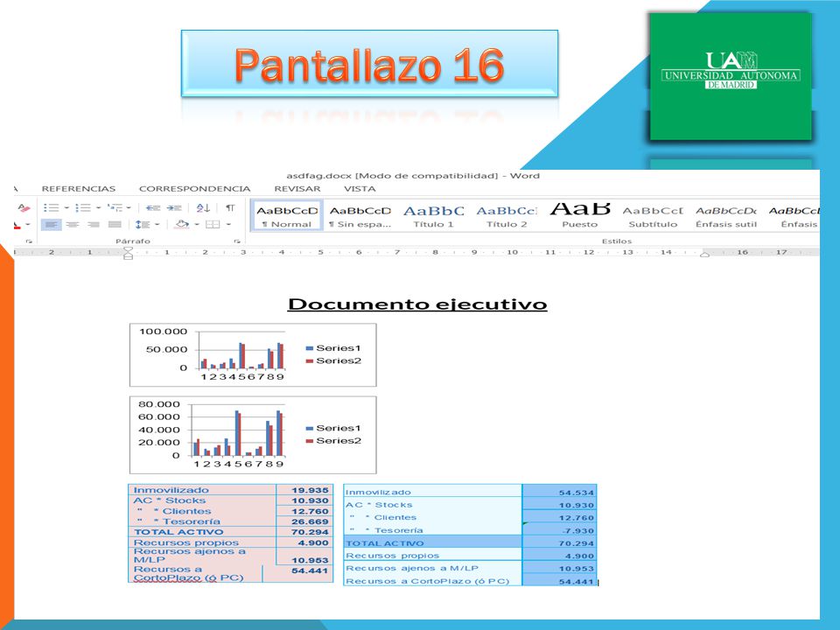840x630 pixels.
Task: Toggle align left
Action: click(x=52, y=225)
